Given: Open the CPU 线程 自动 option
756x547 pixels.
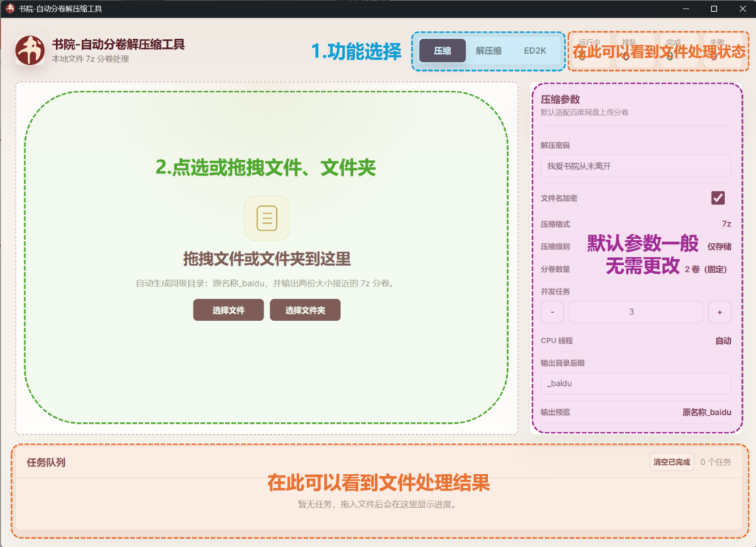Looking at the screenshot, I should coord(723,341).
